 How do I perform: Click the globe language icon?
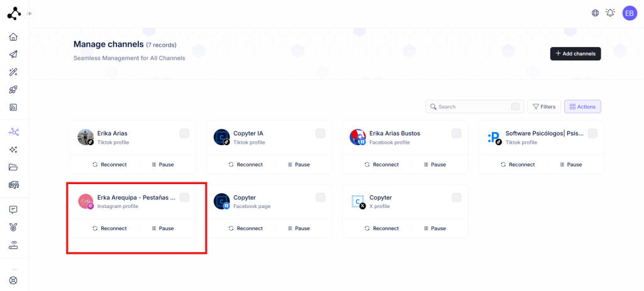coord(595,13)
